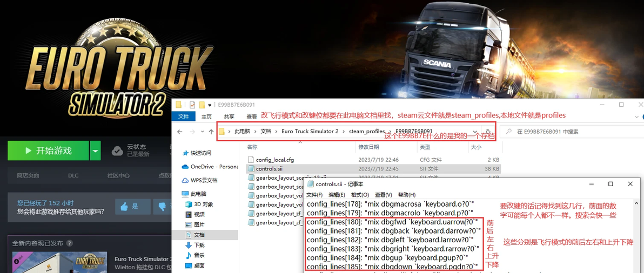
Task: Click the config_lines[178] line in Notepad
Action: (x=391, y=204)
